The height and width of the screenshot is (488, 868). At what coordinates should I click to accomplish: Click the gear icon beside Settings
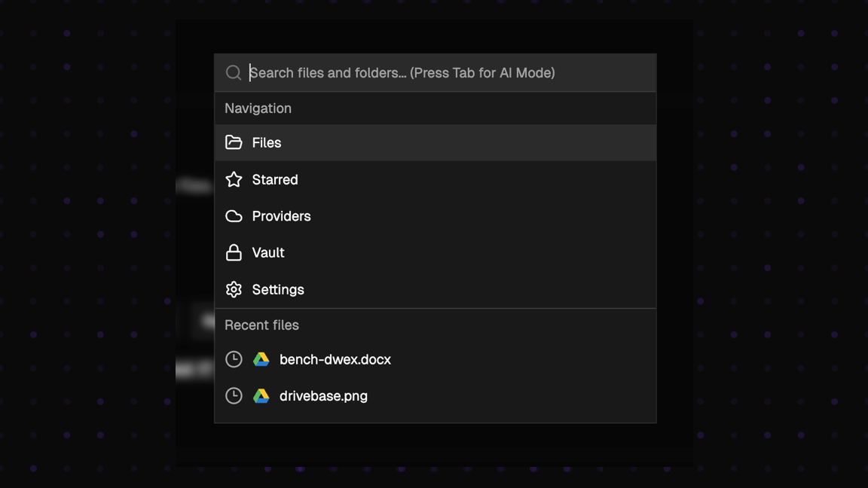click(234, 289)
